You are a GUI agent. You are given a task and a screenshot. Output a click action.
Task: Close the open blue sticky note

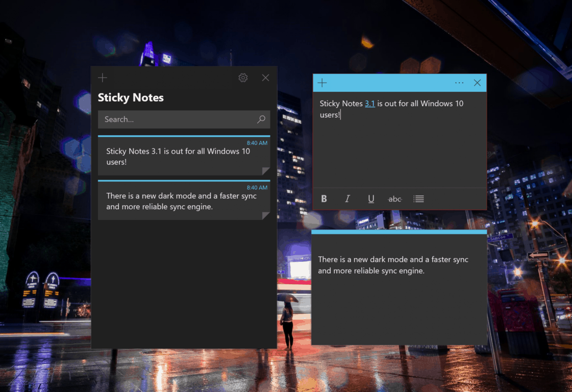tap(477, 83)
